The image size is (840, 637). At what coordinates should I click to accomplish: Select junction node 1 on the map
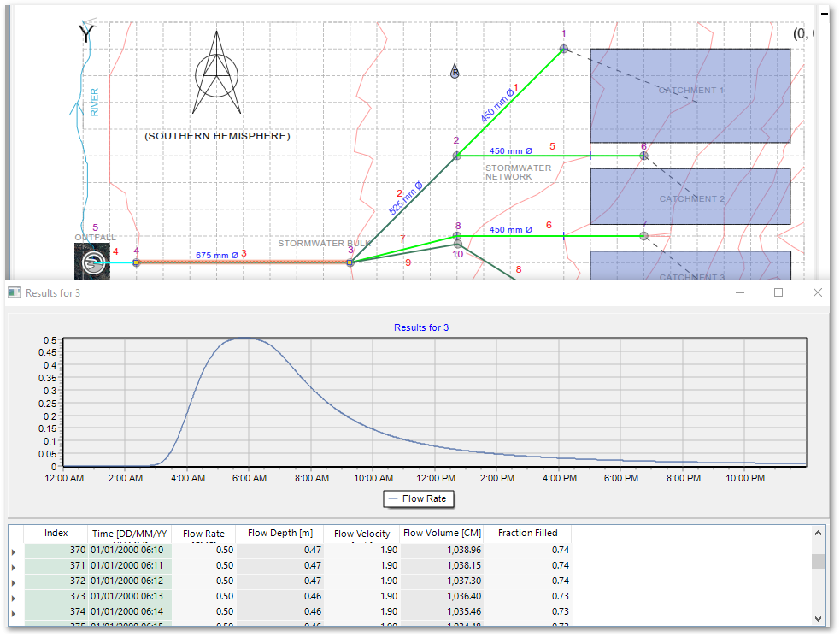point(564,49)
